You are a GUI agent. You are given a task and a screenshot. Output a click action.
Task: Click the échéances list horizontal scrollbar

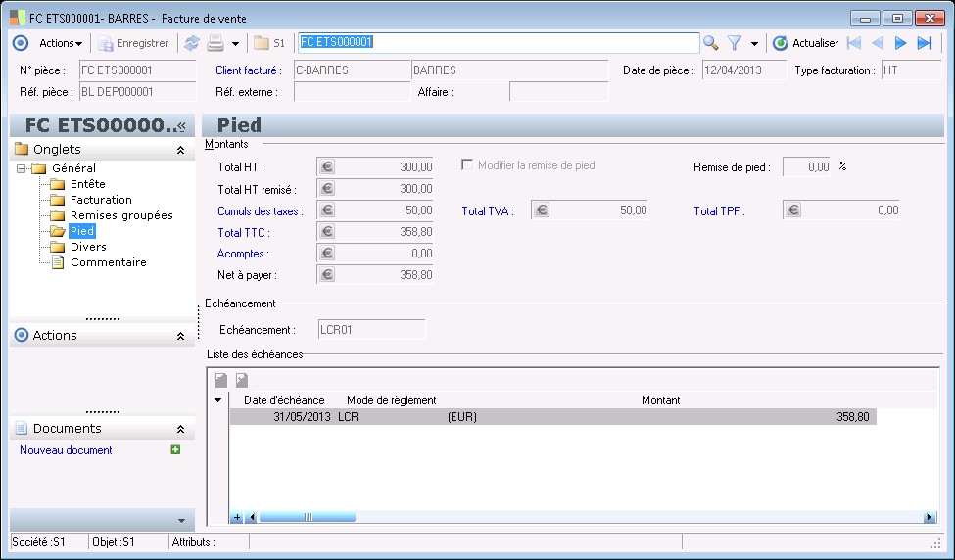307,517
